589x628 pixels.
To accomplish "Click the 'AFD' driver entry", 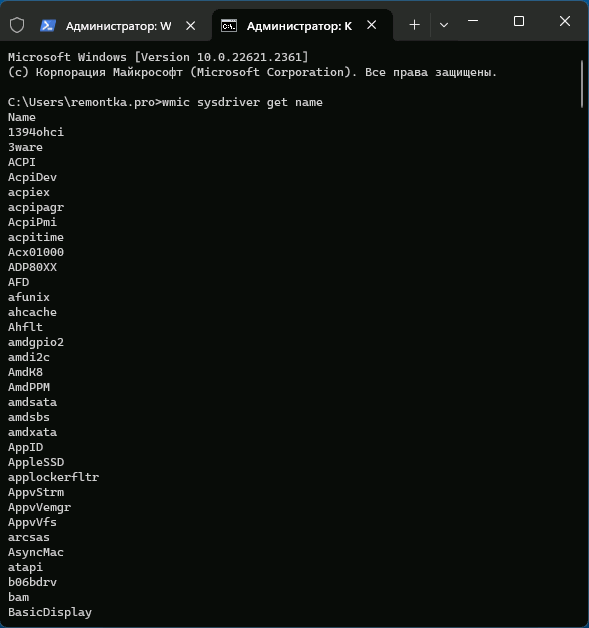I will pos(18,282).
